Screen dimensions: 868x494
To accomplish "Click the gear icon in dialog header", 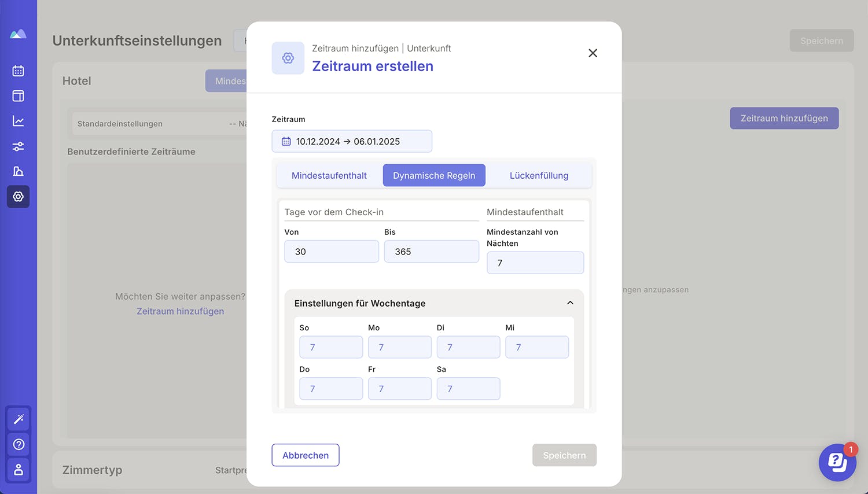I will click(x=288, y=58).
